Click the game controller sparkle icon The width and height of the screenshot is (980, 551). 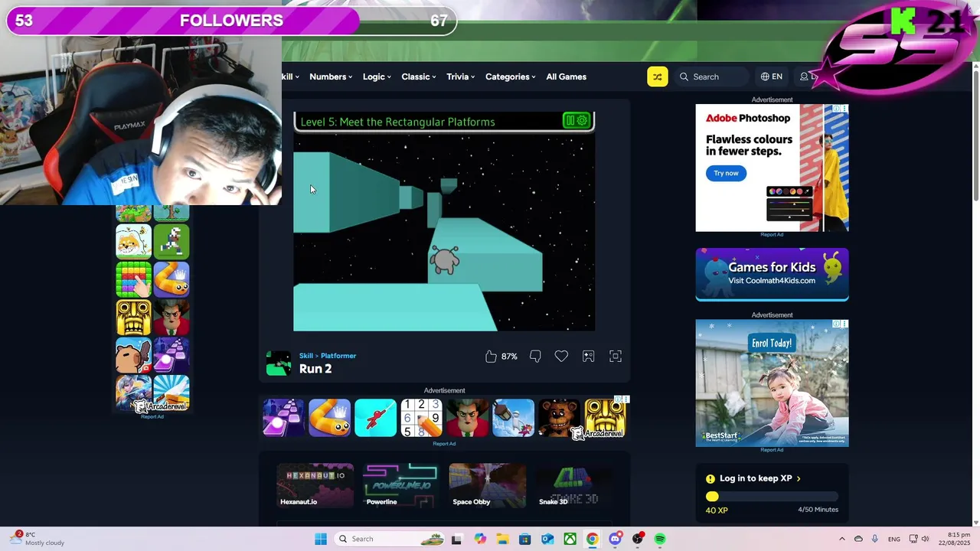pos(588,356)
